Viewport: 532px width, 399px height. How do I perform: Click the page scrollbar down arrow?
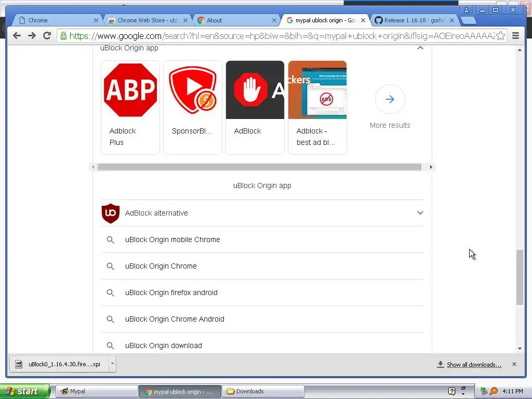pyautogui.click(x=520, y=349)
